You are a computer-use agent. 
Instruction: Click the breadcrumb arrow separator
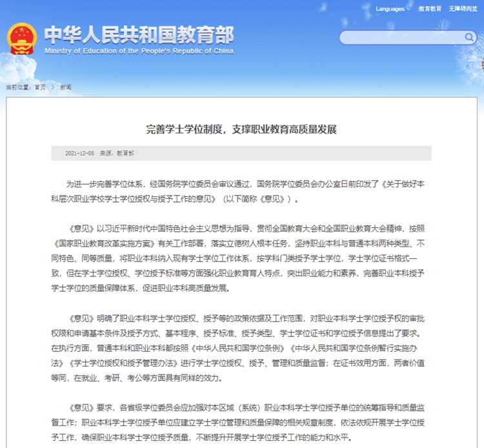point(53,87)
